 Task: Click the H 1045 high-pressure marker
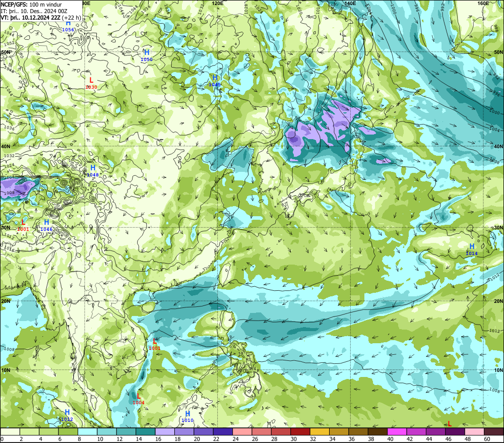click(215, 80)
